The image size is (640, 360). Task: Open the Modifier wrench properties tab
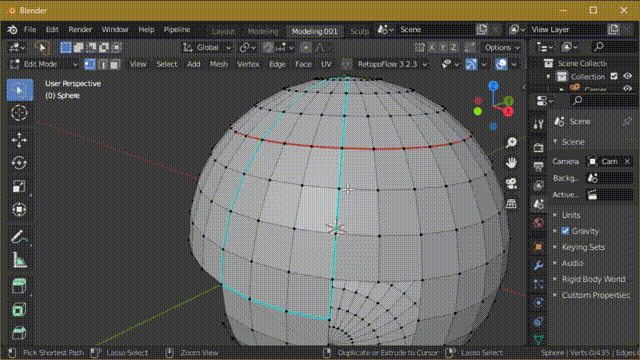click(x=538, y=265)
